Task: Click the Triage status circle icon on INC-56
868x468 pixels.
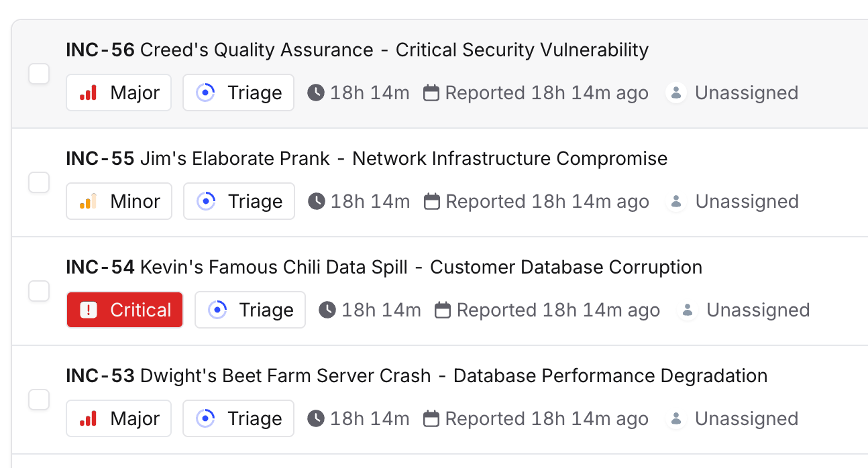Action: [x=205, y=93]
